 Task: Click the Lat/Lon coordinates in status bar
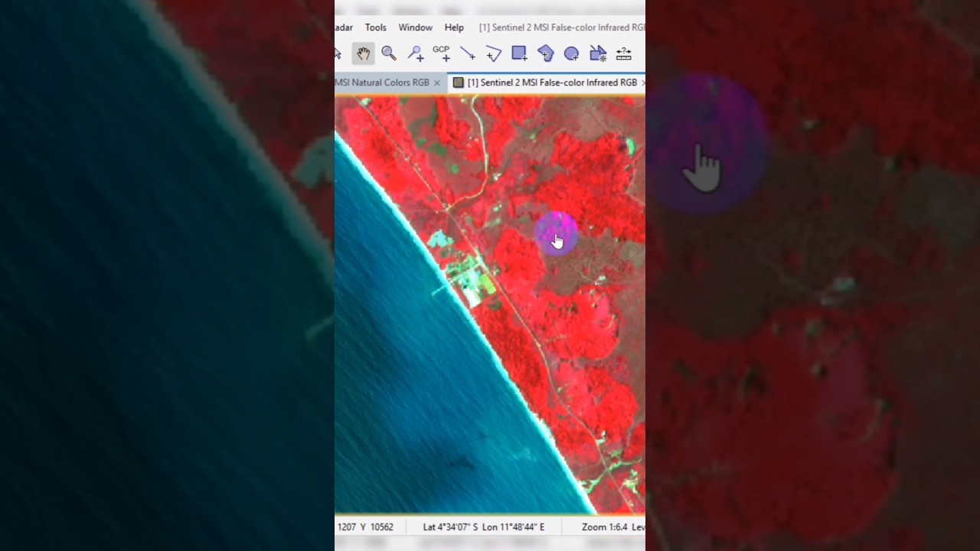[x=483, y=527]
